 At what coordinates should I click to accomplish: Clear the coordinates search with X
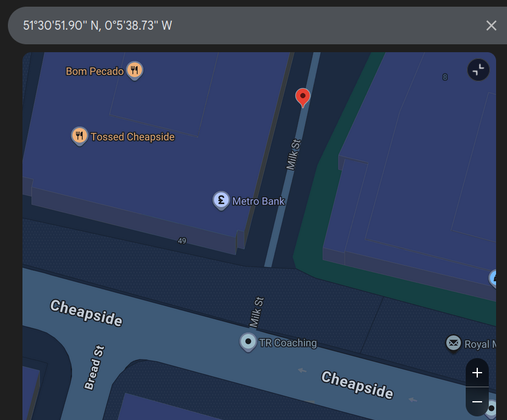click(491, 25)
